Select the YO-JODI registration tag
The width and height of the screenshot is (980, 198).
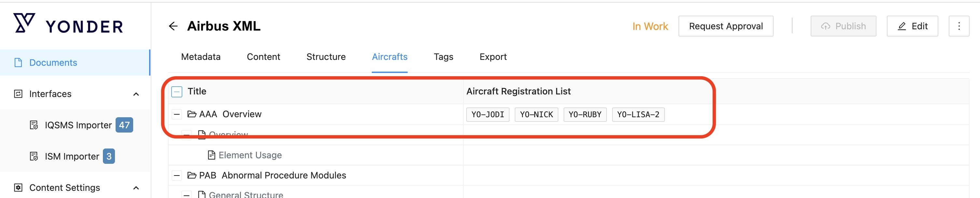tap(487, 115)
